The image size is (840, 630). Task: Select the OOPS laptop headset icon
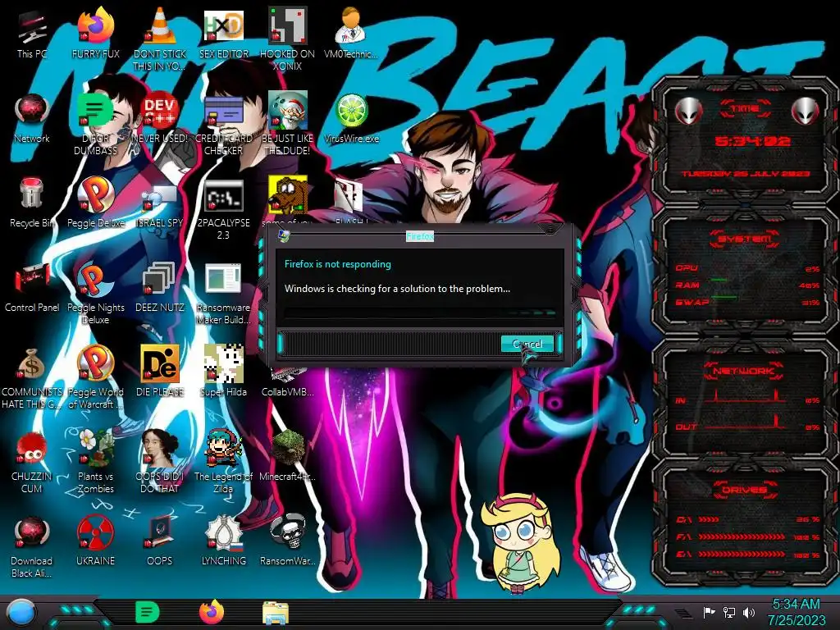click(159, 541)
